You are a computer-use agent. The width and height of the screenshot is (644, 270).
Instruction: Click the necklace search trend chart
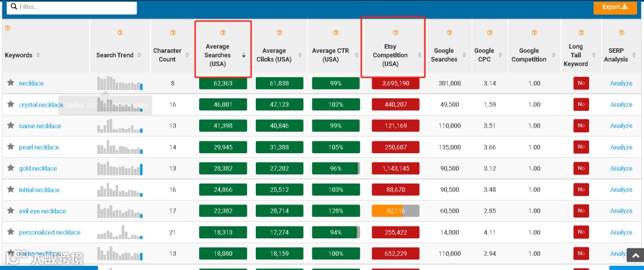(x=120, y=83)
